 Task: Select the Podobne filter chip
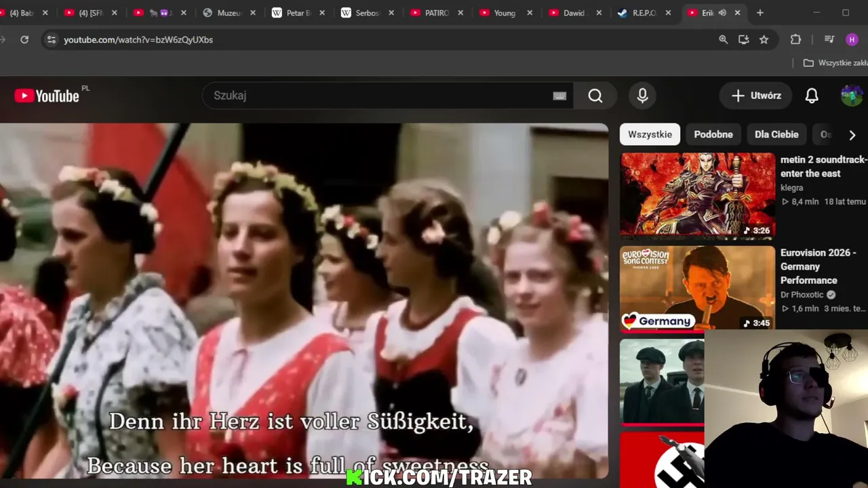pyautogui.click(x=713, y=134)
